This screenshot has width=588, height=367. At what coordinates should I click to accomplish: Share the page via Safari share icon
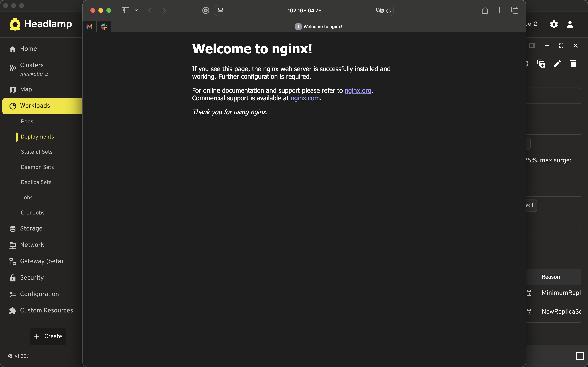point(485,10)
